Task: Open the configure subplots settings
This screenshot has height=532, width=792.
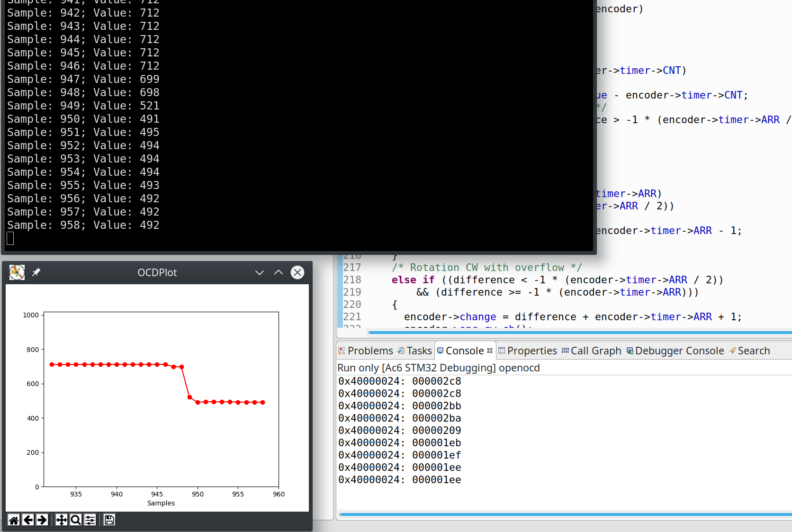Action: (x=90, y=520)
